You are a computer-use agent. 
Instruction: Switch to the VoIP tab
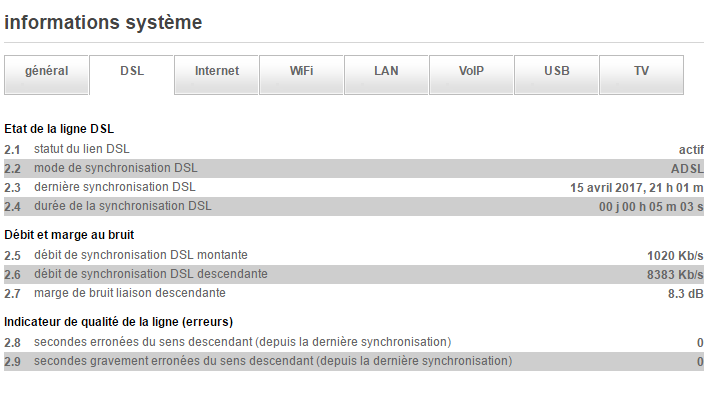coord(471,72)
